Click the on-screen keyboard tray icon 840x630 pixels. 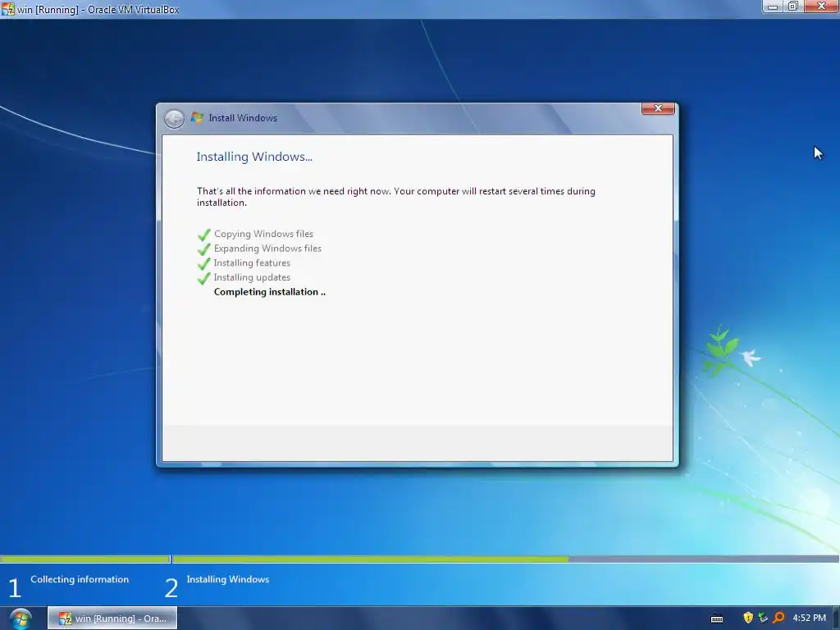coord(717,619)
